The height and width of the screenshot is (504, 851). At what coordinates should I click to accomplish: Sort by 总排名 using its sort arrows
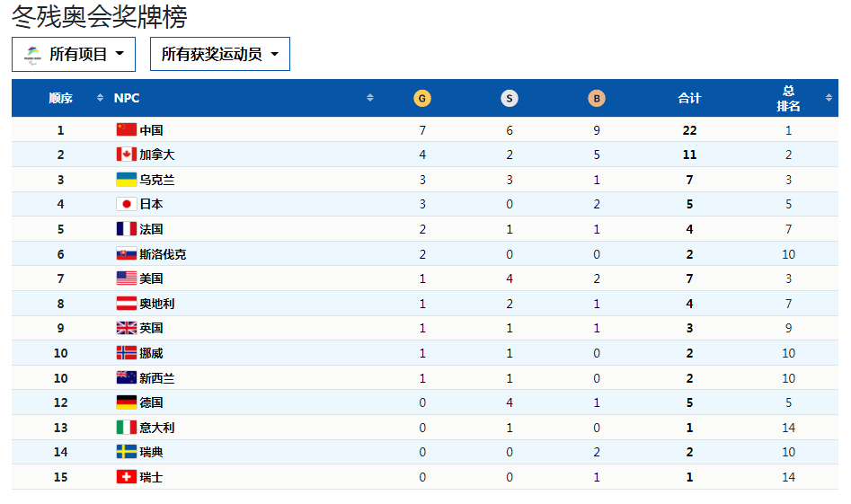(829, 98)
